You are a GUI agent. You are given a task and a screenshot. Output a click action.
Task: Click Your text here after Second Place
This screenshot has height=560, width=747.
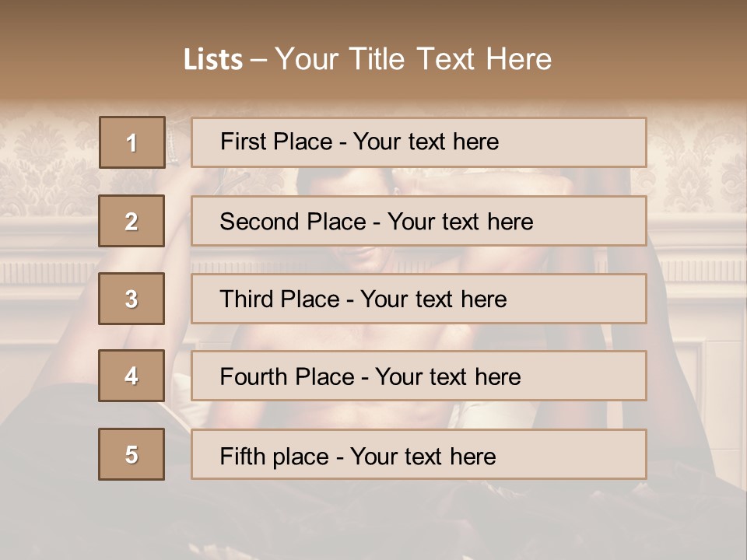(x=461, y=222)
